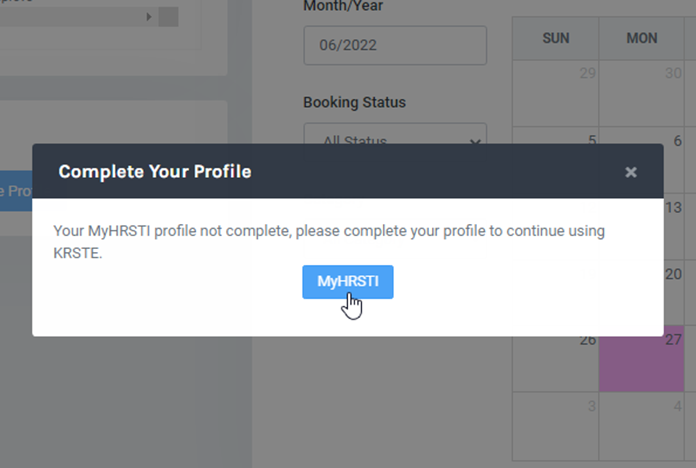Click the partially hidden blue Profile button

click(x=16, y=191)
